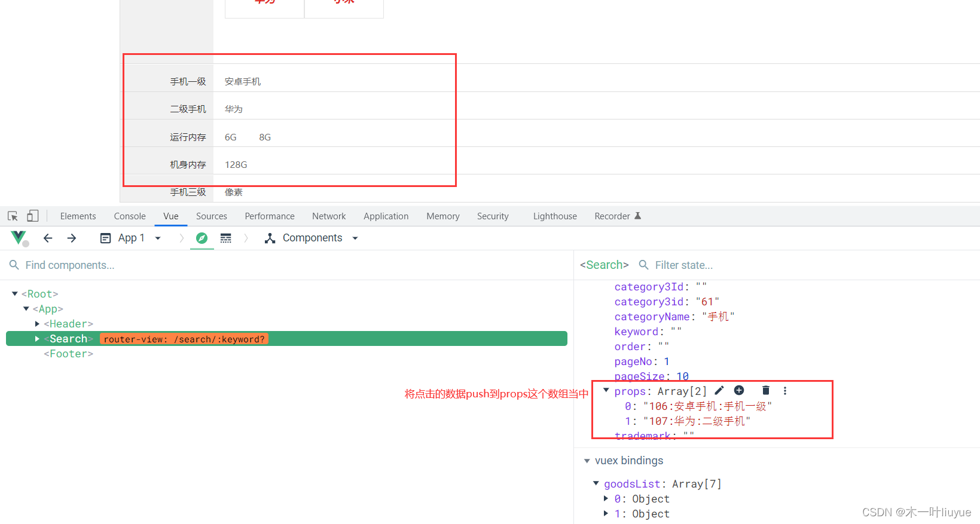Select the Header component in tree
Image resolution: width=980 pixels, height=524 pixels.
(68, 323)
